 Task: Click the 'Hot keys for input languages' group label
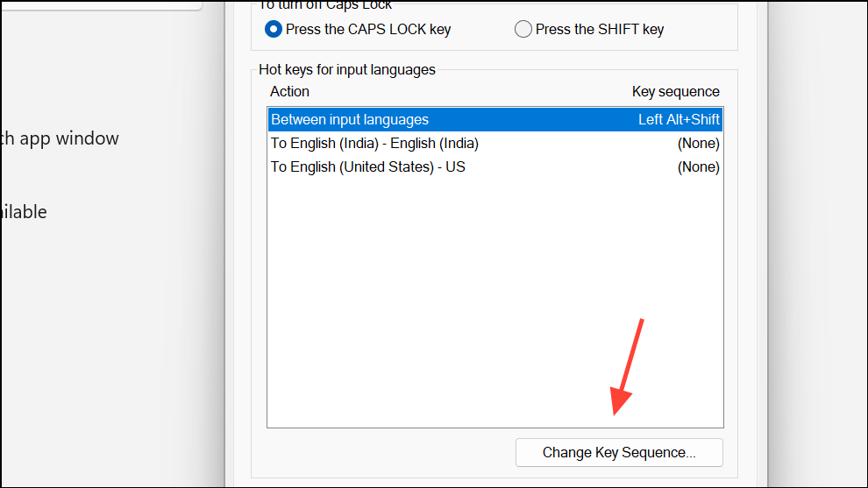coord(347,69)
